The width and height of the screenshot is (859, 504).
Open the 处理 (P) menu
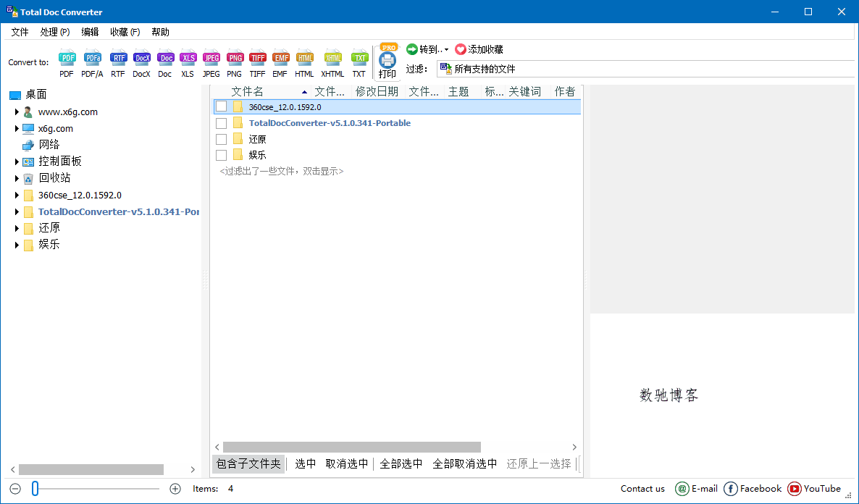[55, 32]
